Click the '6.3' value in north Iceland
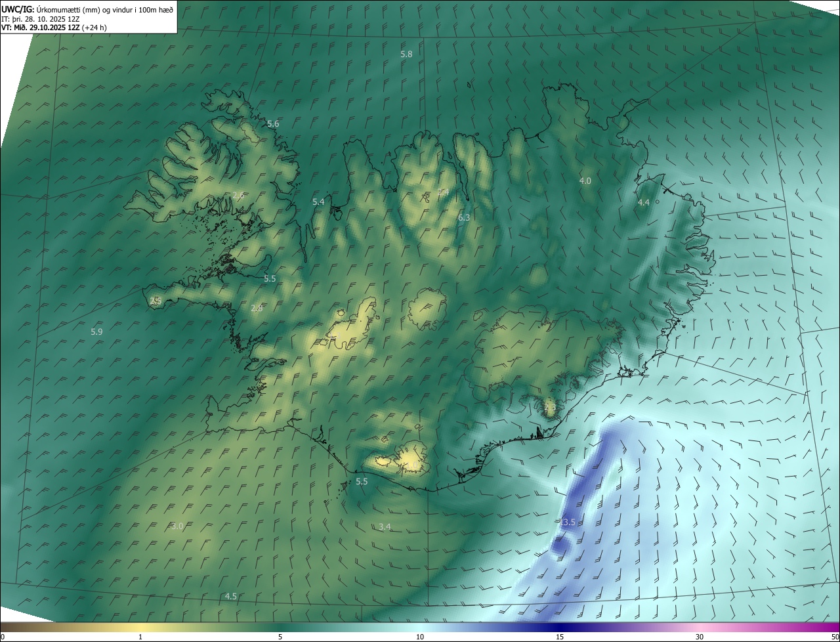Screen dimensions: 840x642 click(464, 217)
